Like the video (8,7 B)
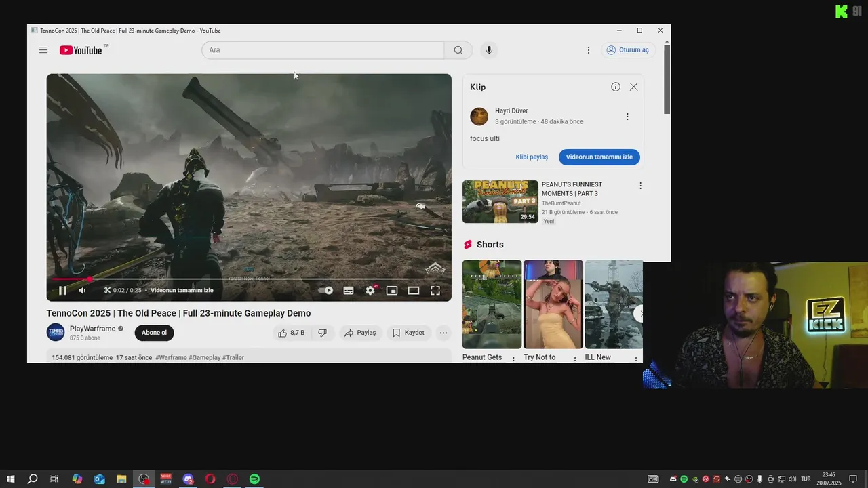 tap(291, 333)
